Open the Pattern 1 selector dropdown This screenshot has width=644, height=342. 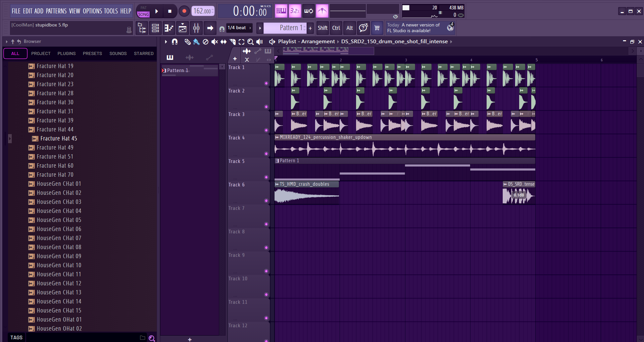[x=285, y=28]
